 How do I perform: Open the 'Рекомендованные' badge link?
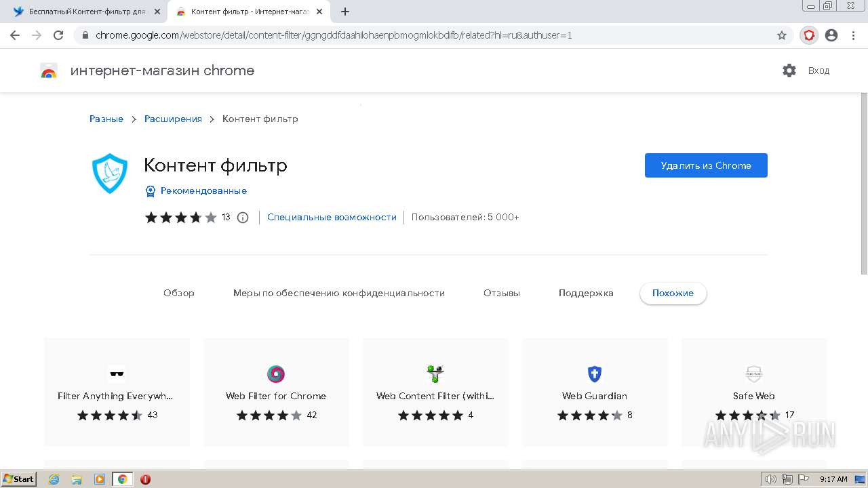(196, 191)
